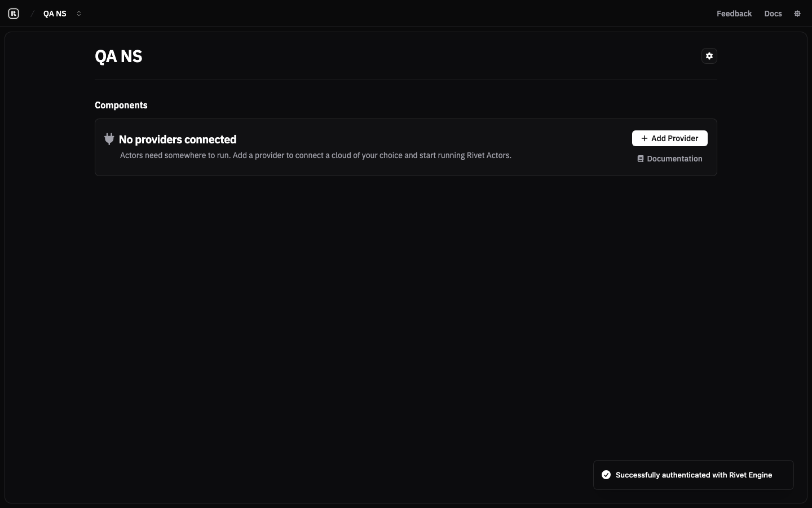
Task: Click the QA NS page heading
Action: [x=118, y=56]
